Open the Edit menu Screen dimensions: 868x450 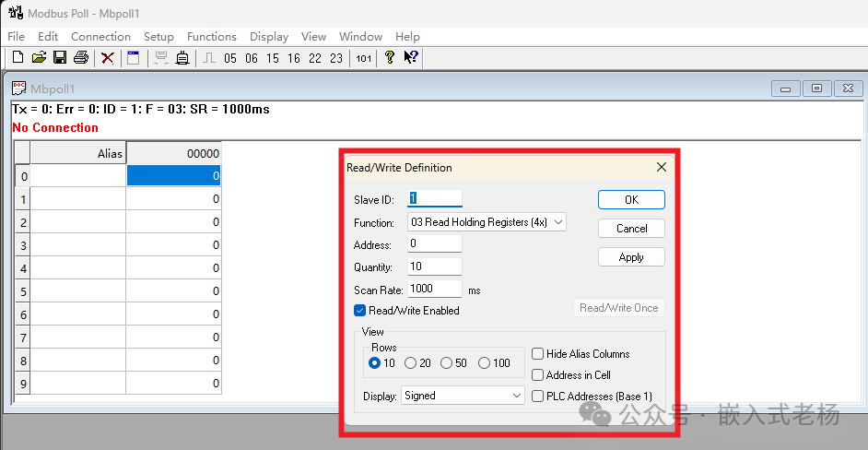pyautogui.click(x=48, y=37)
